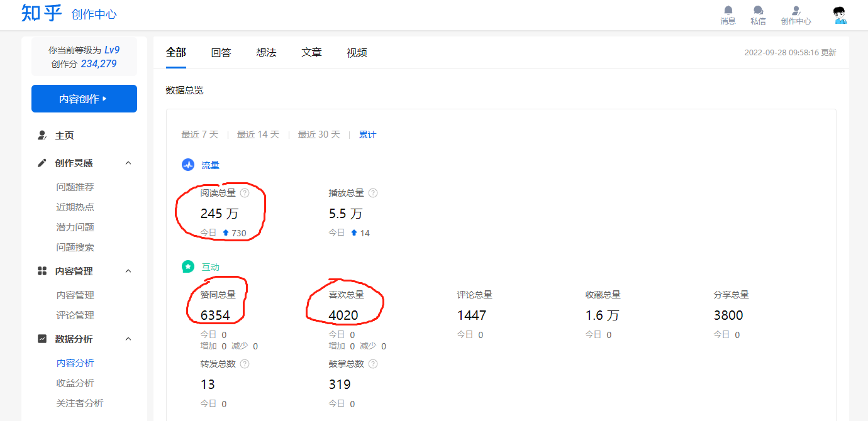Click help icon next to 播放总量
The height and width of the screenshot is (421, 868).
[x=373, y=193]
